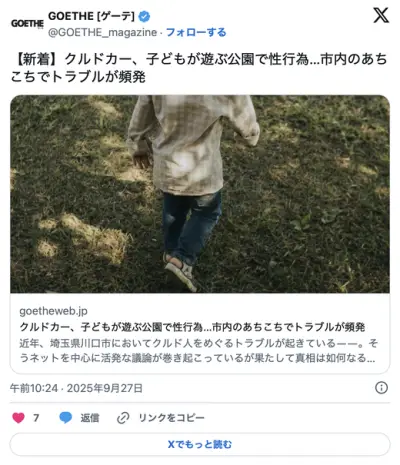This screenshot has width=400, height=465.
Task: Open the info circle icon
Action: [x=381, y=388]
